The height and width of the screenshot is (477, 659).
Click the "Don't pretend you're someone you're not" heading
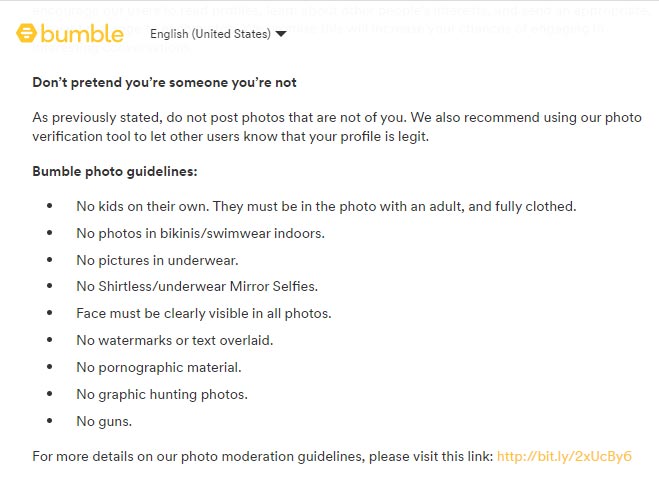pos(164,82)
